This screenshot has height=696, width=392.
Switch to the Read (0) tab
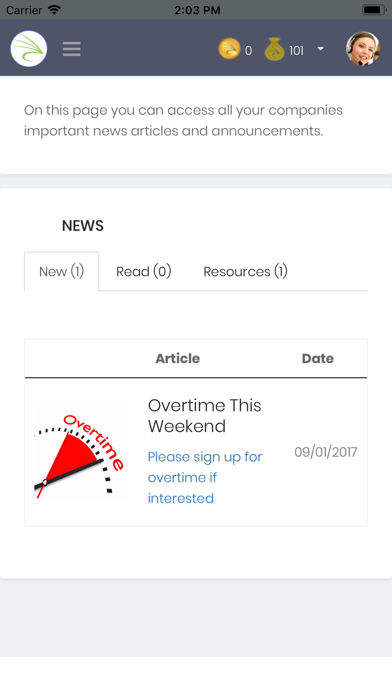(143, 271)
